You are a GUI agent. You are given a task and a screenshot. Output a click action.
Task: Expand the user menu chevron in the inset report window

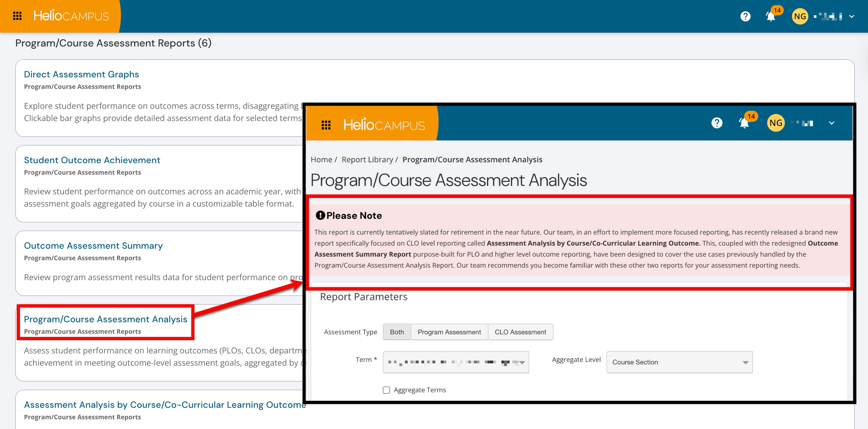point(832,123)
